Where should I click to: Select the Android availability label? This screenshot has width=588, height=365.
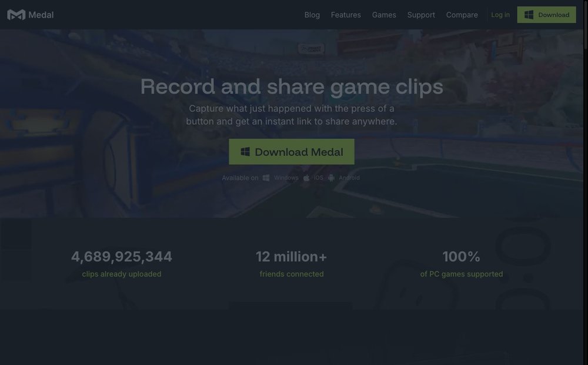click(349, 178)
